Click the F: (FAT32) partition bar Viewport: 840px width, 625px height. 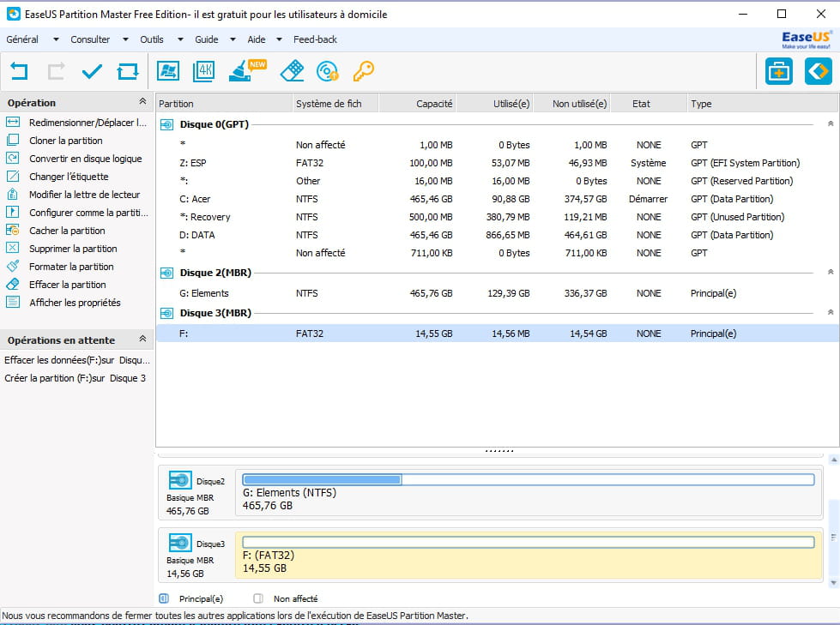(x=529, y=542)
